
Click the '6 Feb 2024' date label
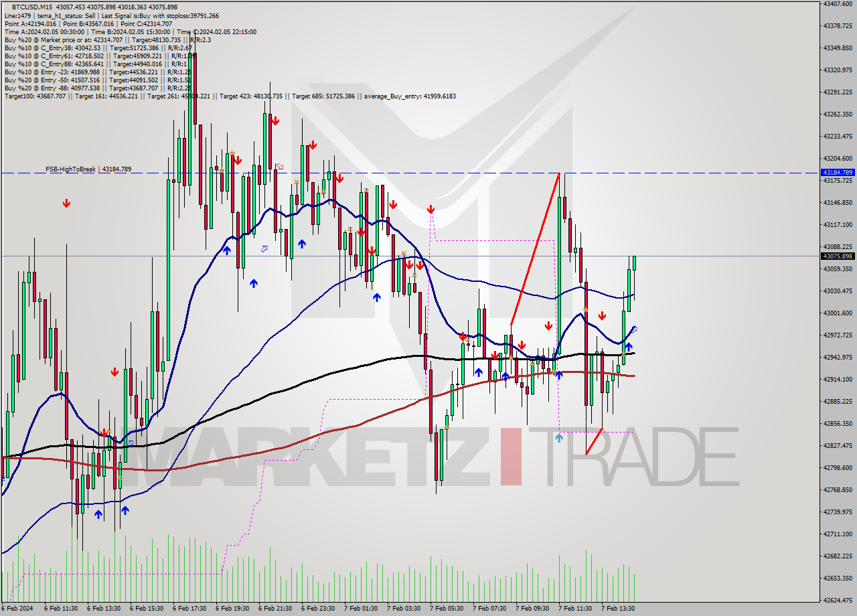[17, 609]
